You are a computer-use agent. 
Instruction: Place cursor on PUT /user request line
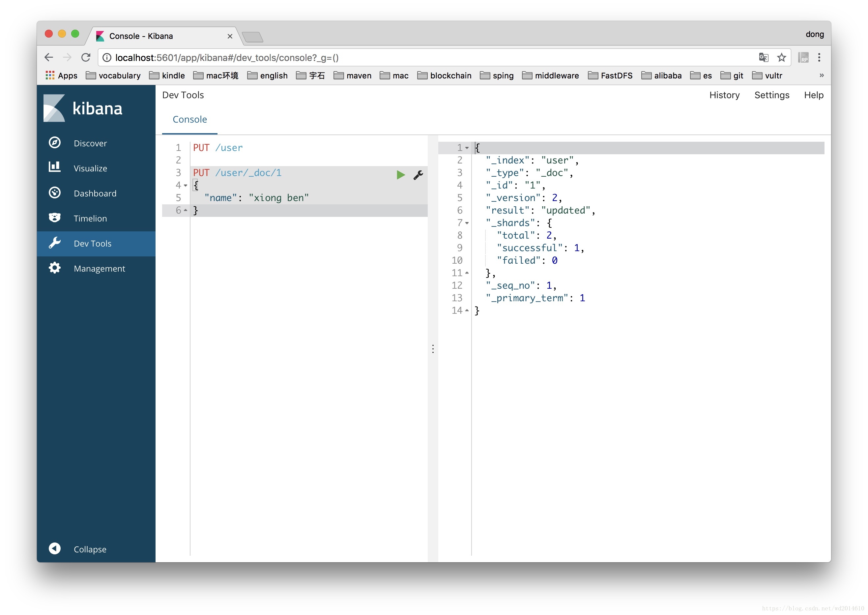pyautogui.click(x=218, y=148)
